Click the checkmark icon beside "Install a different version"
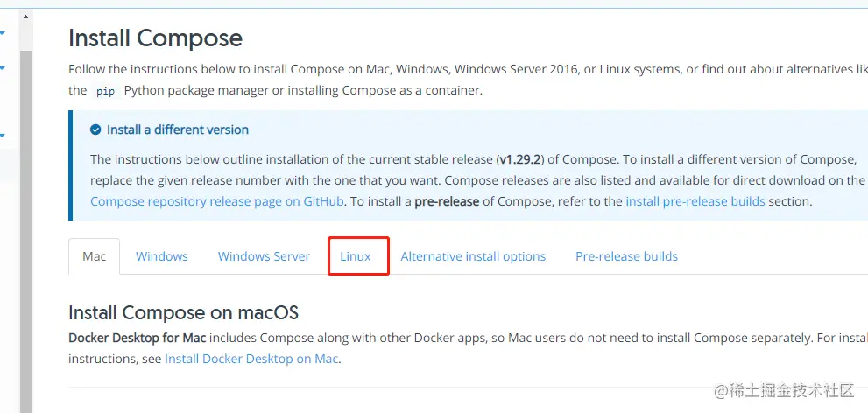Viewport: 868px width, 413px height. pos(95,129)
